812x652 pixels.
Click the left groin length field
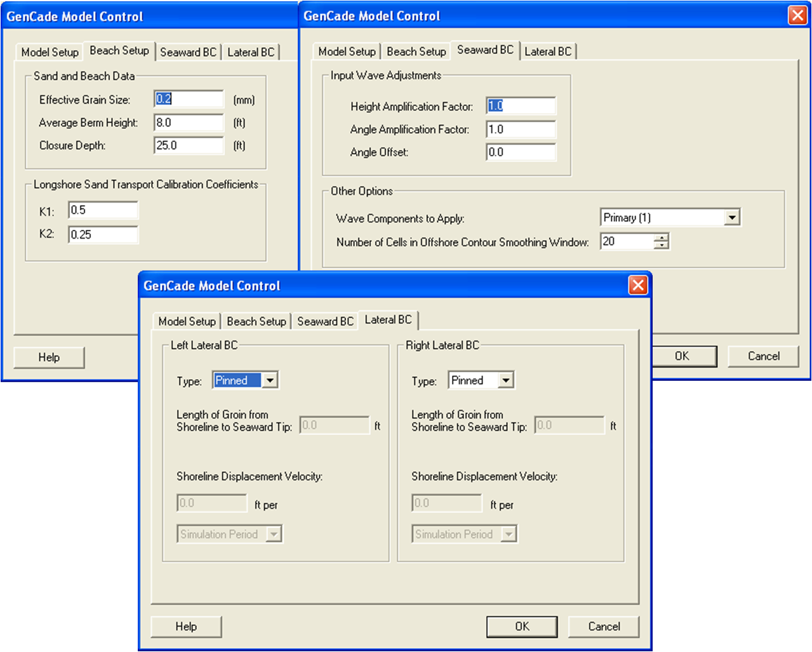[x=335, y=425]
